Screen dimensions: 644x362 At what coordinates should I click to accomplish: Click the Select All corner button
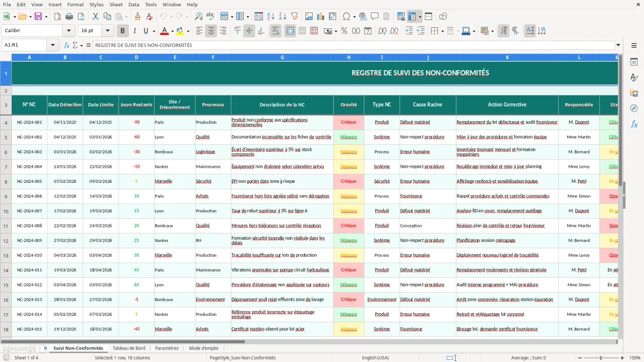[x=6, y=57]
